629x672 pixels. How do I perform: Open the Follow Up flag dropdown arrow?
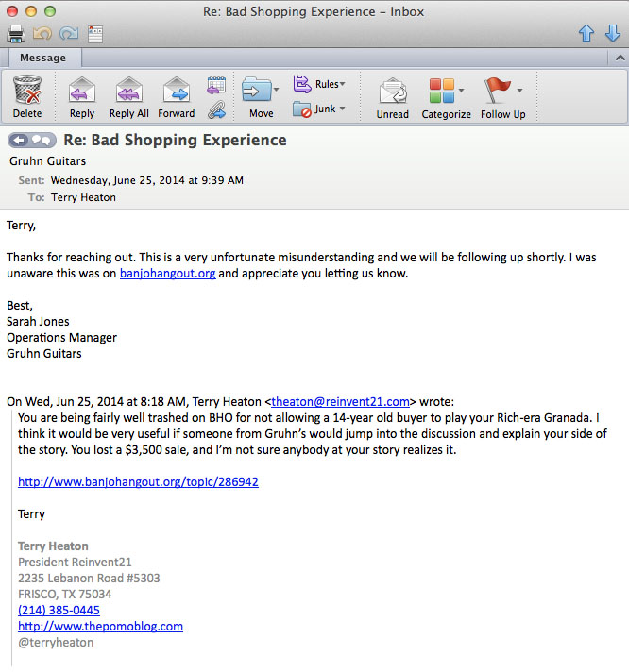click(519, 91)
